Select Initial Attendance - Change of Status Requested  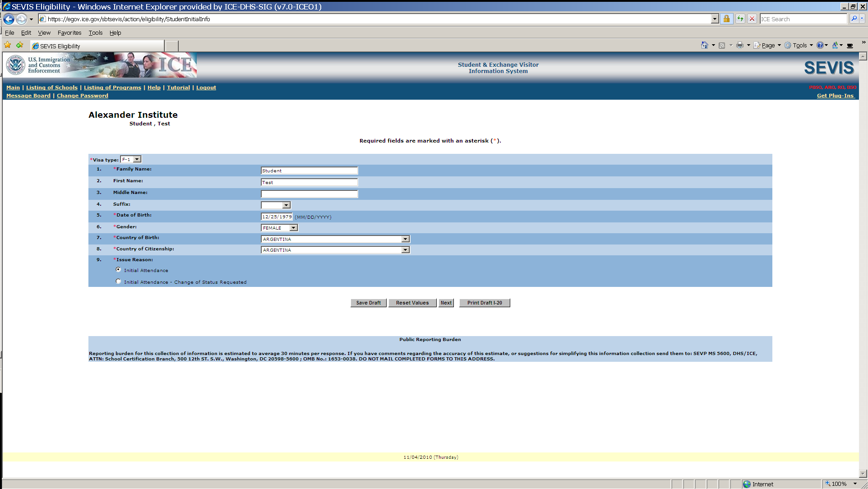pyautogui.click(x=118, y=281)
